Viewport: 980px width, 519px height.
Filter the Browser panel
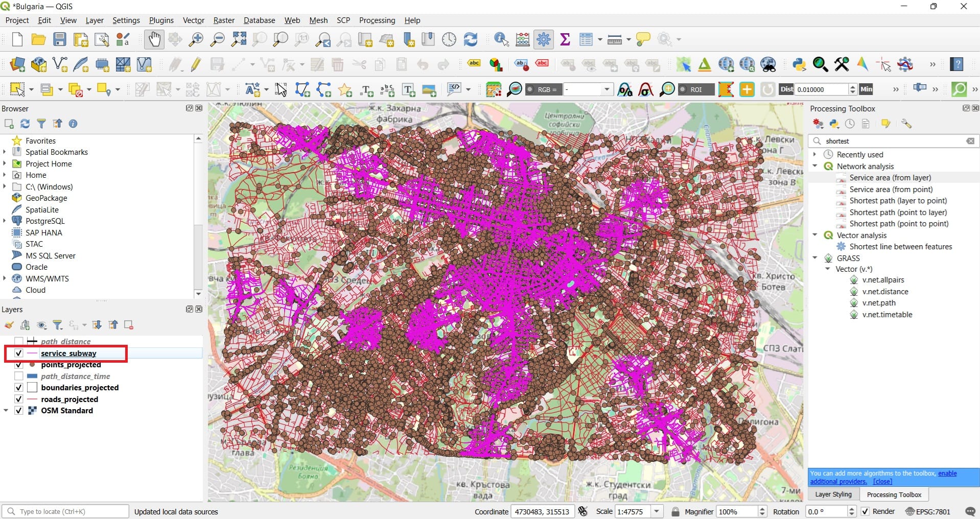pos(41,124)
